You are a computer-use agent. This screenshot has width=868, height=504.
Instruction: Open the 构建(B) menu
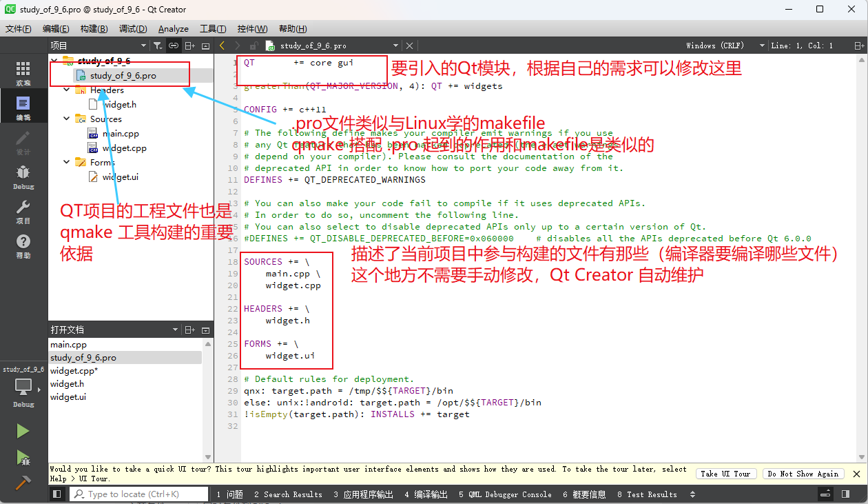pos(94,28)
